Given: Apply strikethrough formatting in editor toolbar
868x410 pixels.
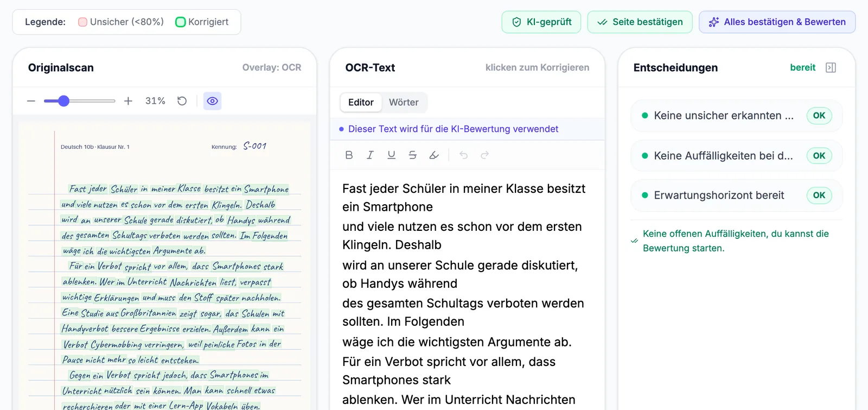Looking at the screenshot, I should 412,155.
